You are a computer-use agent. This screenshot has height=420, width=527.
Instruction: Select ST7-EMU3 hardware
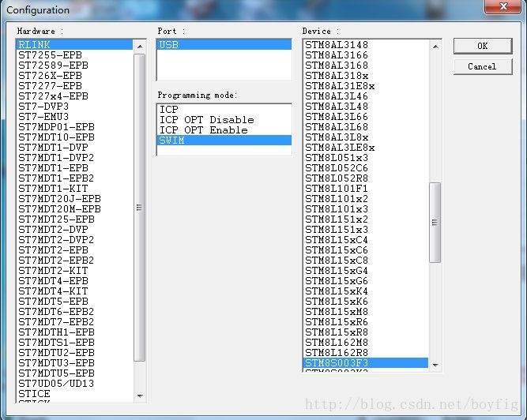tap(74, 117)
